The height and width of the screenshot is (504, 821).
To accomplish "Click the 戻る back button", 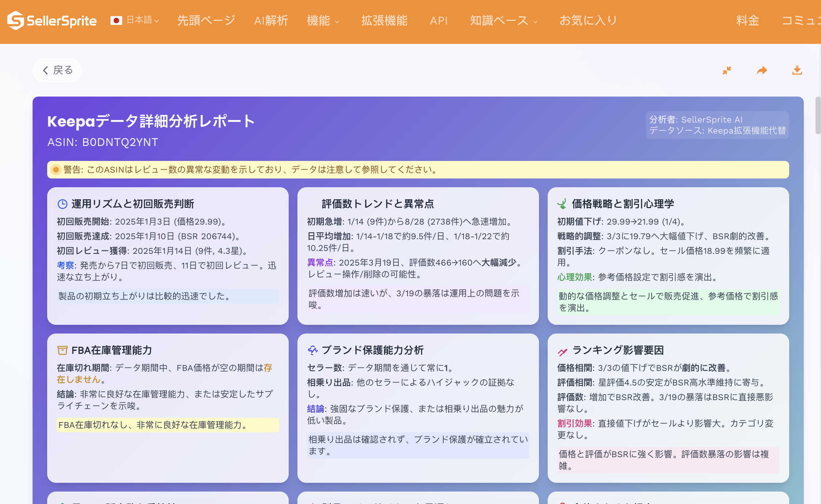I will pyautogui.click(x=57, y=70).
